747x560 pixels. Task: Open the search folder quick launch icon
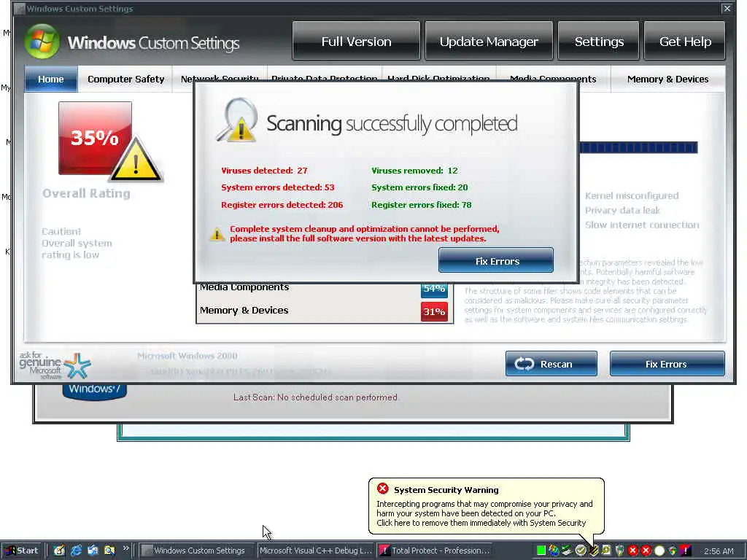(109, 551)
